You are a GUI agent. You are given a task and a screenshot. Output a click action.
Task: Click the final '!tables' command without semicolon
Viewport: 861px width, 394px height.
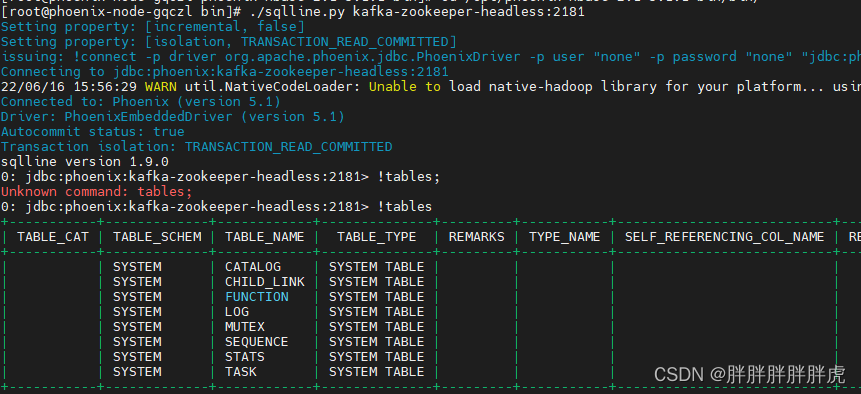click(x=405, y=207)
